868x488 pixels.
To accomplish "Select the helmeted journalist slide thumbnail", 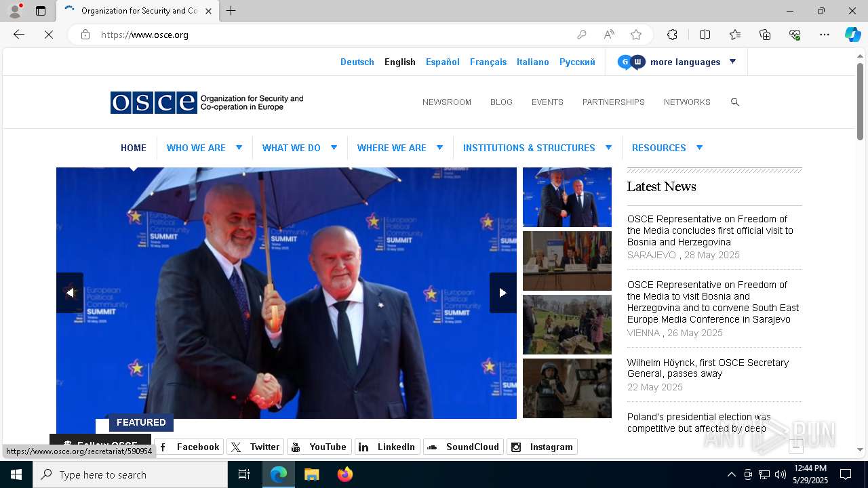I will pyautogui.click(x=567, y=388).
